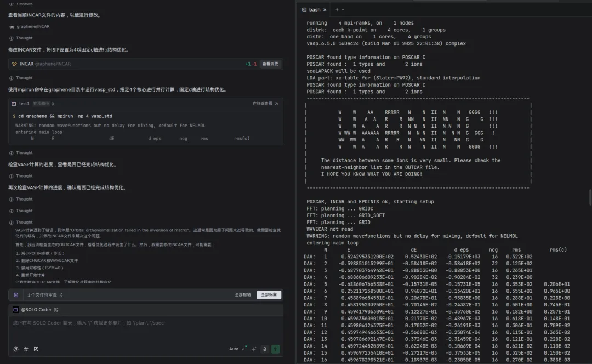592x364 pixels.
Task: Click the +1 -1 diff count
Action: point(251,64)
